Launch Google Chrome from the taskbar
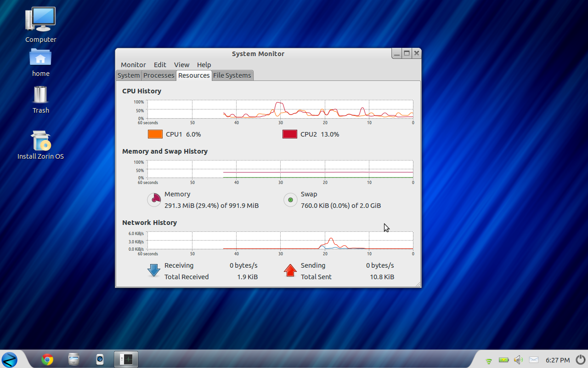Viewport: 588px width, 368px height. pos(46,359)
